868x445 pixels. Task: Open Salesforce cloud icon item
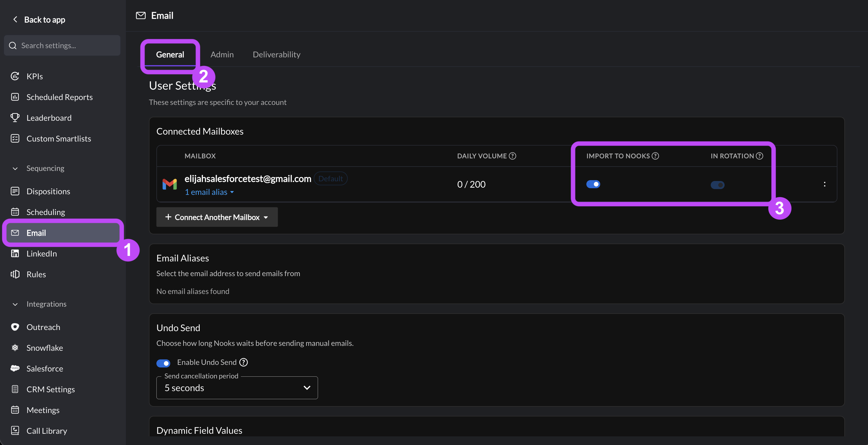(x=15, y=368)
